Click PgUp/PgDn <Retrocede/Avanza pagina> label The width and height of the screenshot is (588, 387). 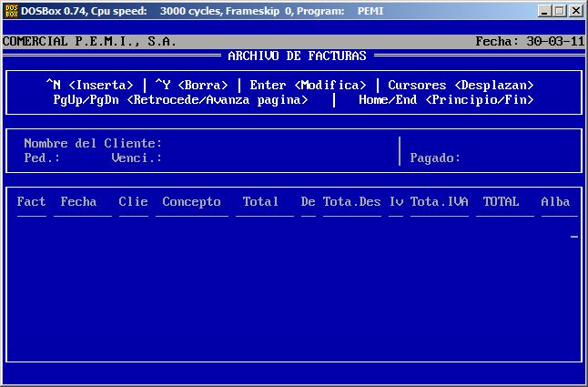coord(180,99)
